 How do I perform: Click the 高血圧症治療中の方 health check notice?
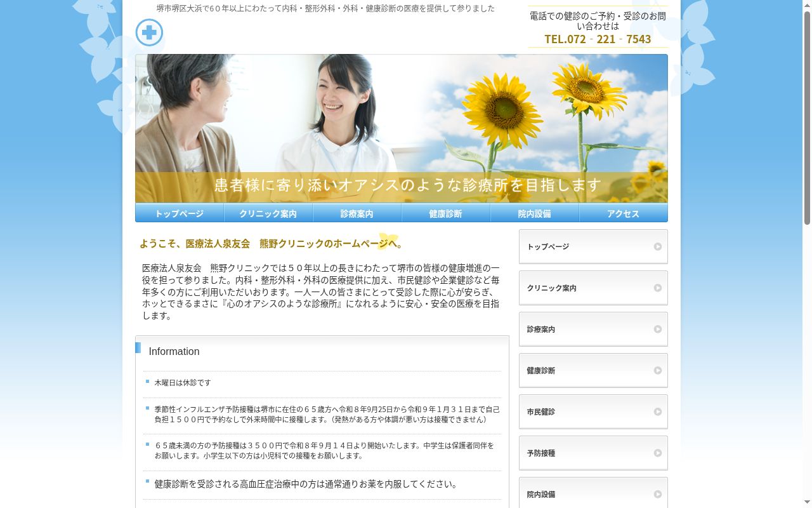click(x=306, y=484)
